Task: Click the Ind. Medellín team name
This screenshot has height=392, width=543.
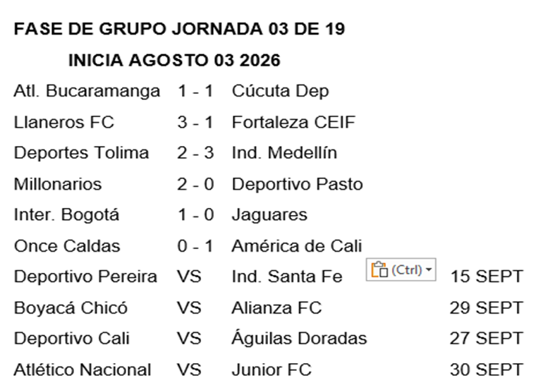Action: click(284, 153)
